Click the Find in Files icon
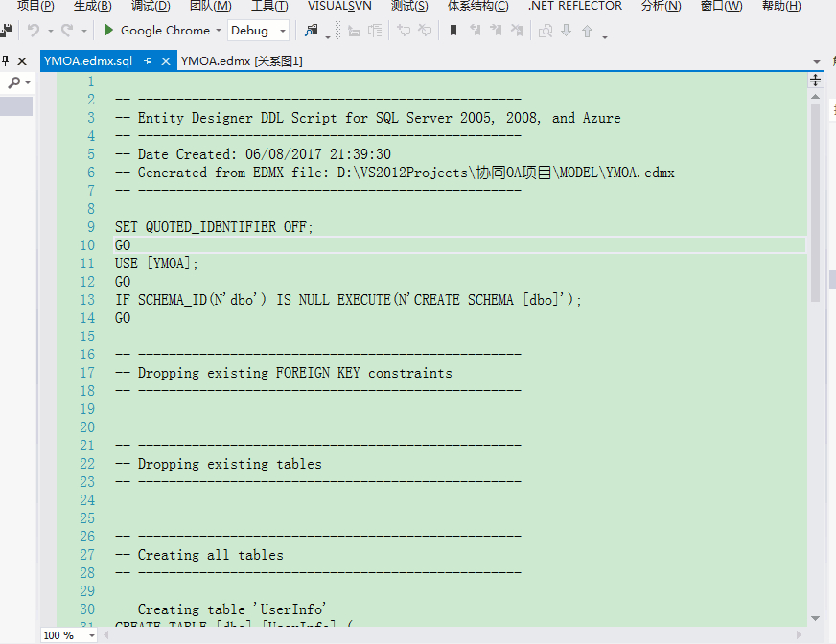This screenshot has width=836, height=644. point(312,31)
